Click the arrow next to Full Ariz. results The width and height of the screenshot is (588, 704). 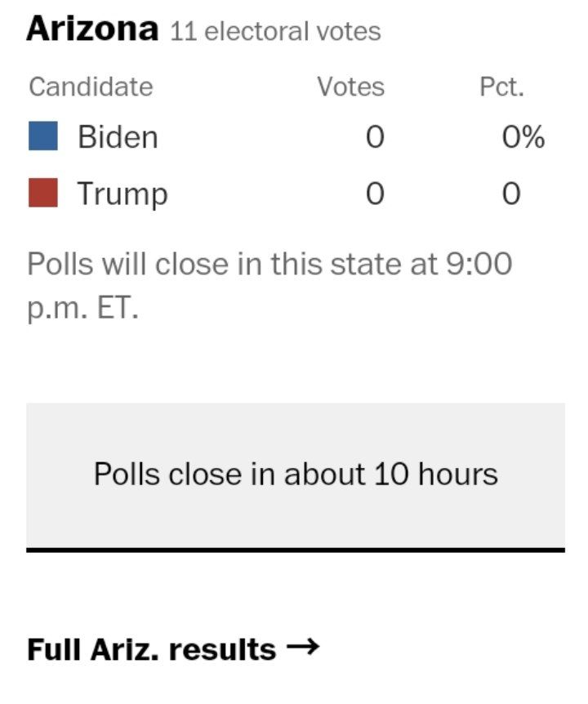(303, 647)
